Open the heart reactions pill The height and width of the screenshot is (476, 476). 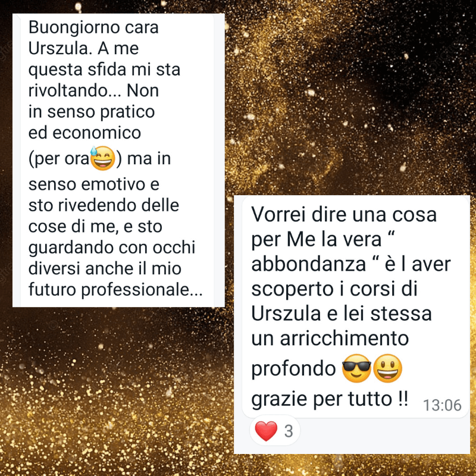click(x=275, y=431)
